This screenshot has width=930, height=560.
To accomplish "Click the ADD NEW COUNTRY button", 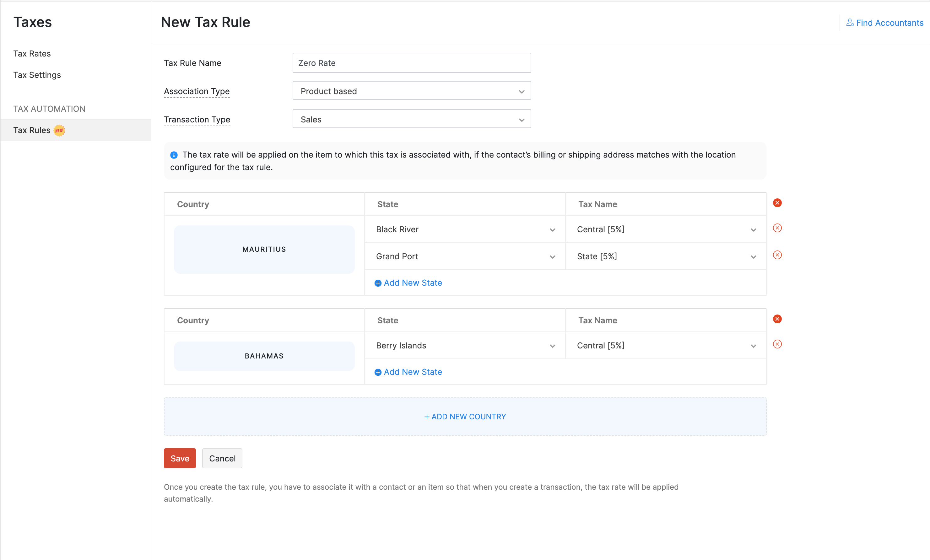I will [465, 417].
